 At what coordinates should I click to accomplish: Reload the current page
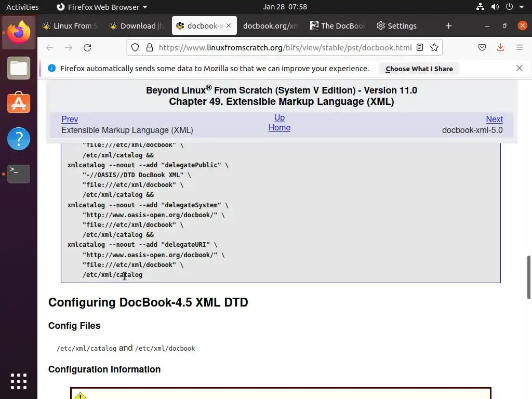point(87,47)
